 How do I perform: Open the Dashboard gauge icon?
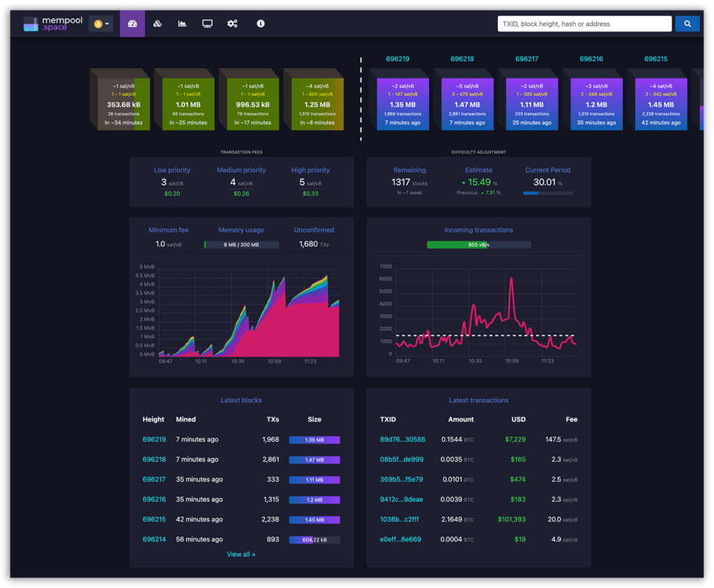132,23
